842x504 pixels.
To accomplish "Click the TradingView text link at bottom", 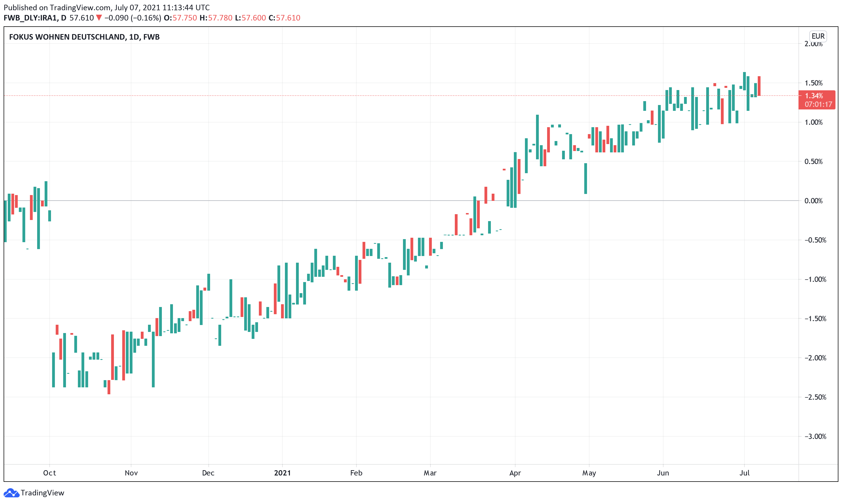I will coord(42,493).
